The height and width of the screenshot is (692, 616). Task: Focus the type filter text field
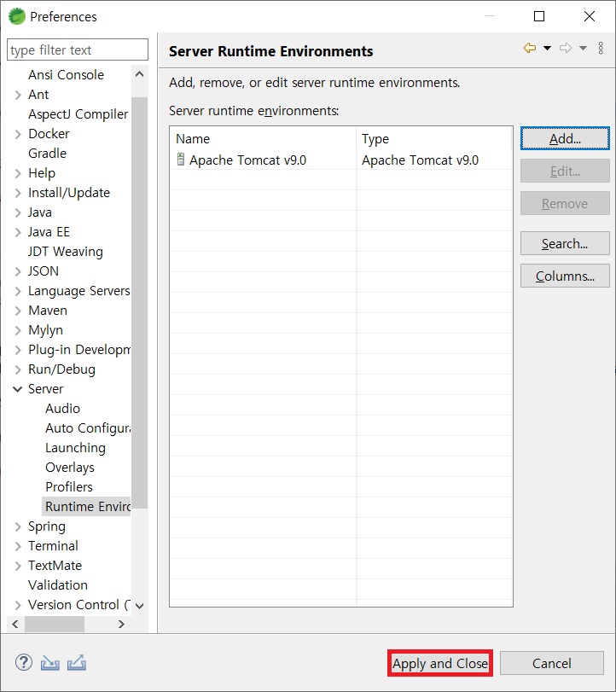coord(78,49)
